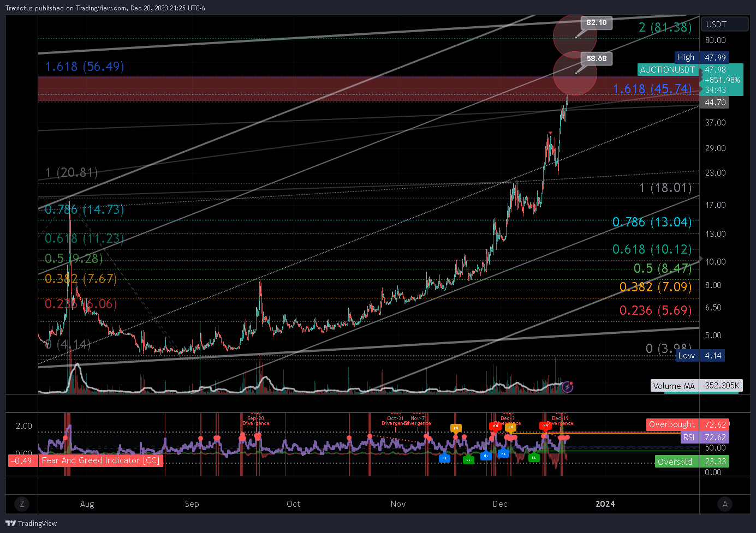756x533 pixels.
Task: Click the AUCTIONUSDT symbol label
Action: point(667,69)
